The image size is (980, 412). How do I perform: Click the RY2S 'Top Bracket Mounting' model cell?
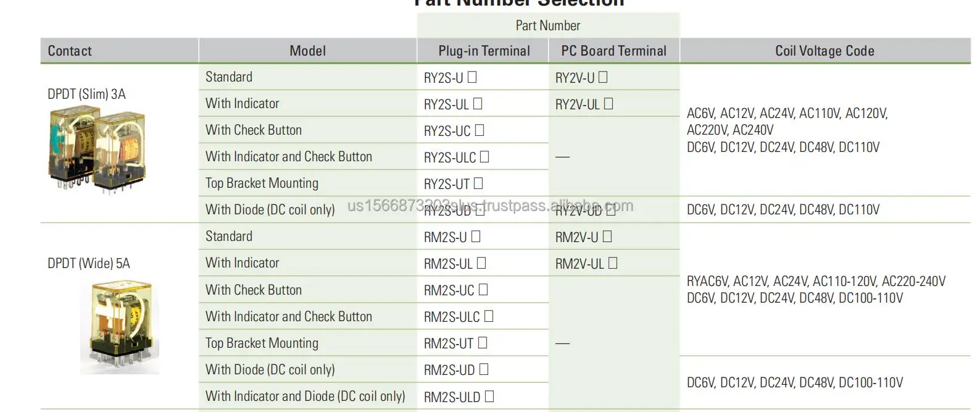[x=262, y=183]
